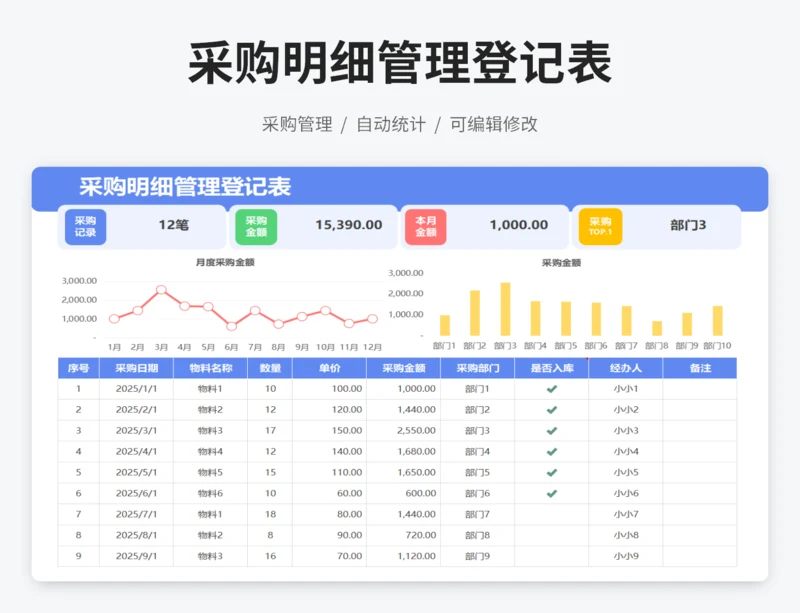Image resolution: width=800 pixels, height=613 pixels.
Task: Click the 采购部门 column header
Action: (x=478, y=368)
